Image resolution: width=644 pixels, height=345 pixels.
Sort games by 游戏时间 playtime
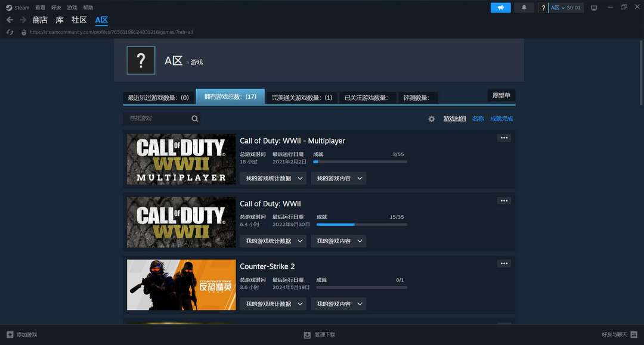point(454,119)
